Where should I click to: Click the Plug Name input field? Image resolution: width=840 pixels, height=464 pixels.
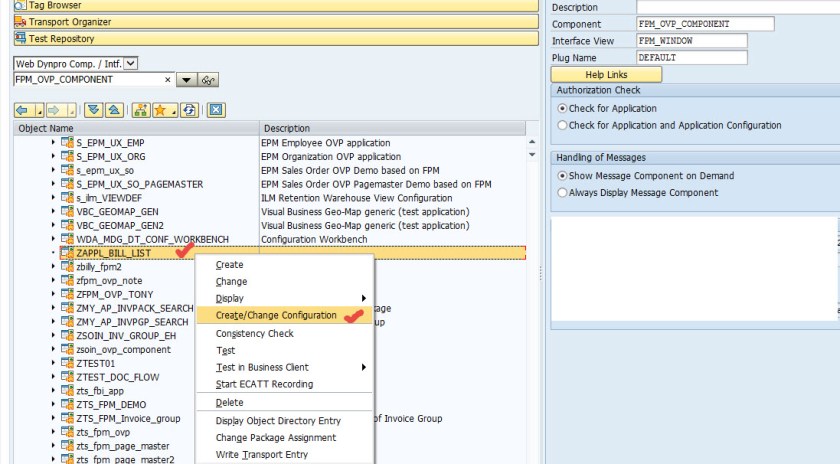692,57
